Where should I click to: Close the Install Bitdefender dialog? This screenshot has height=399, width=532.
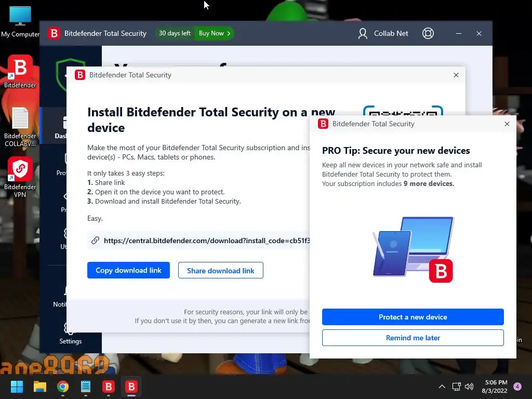pyautogui.click(x=456, y=75)
